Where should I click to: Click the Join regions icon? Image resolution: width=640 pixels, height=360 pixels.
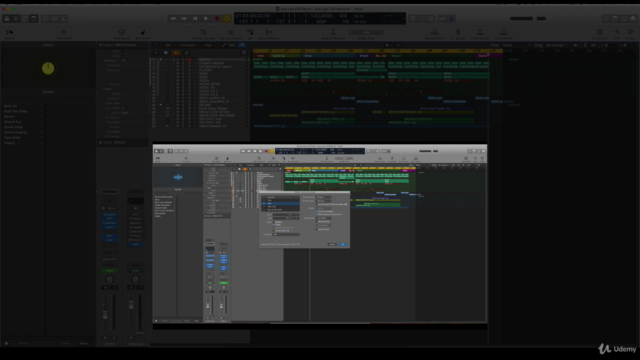pyautogui.click(x=250, y=33)
